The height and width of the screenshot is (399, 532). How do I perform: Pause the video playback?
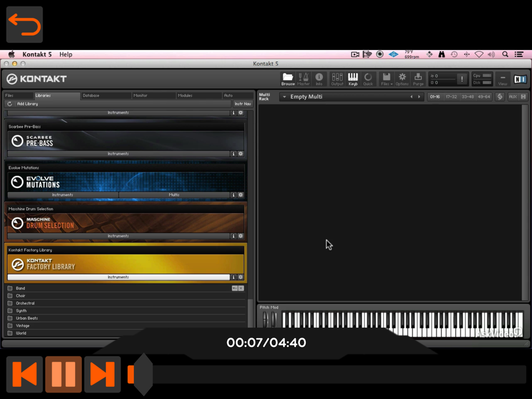(63, 374)
